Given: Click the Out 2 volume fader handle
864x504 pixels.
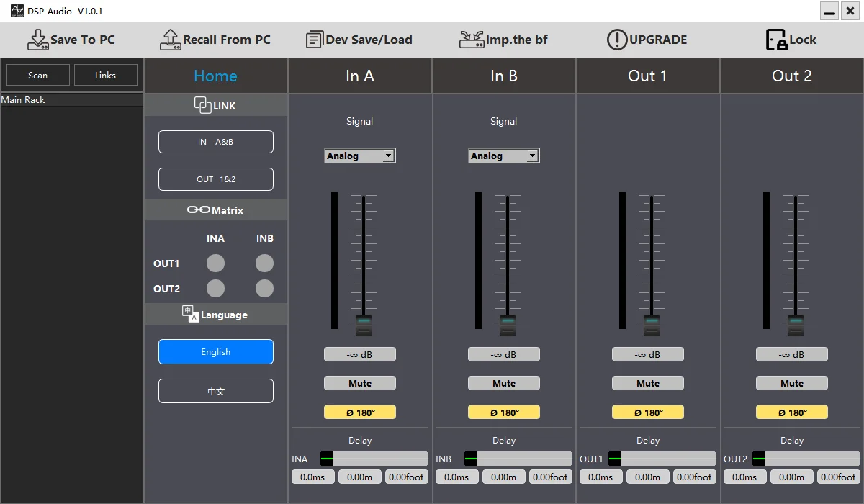Looking at the screenshot, I should pyautogui.click(x=796, y=325).
